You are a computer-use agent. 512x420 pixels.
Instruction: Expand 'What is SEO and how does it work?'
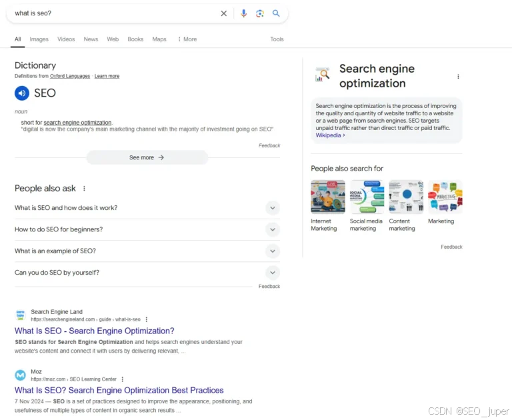pyautogui.click(x=147, y=208)
